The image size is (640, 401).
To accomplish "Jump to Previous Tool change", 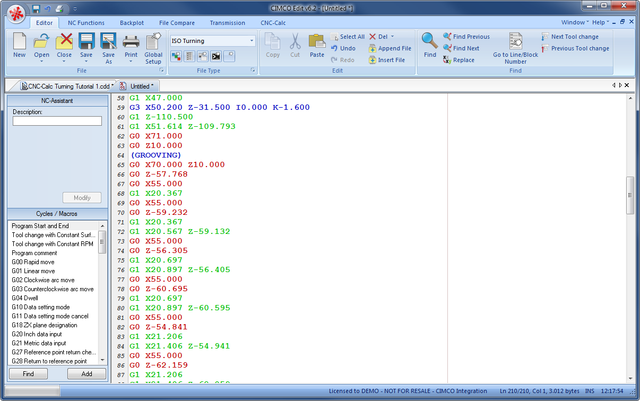I will [x=575, y=48].
